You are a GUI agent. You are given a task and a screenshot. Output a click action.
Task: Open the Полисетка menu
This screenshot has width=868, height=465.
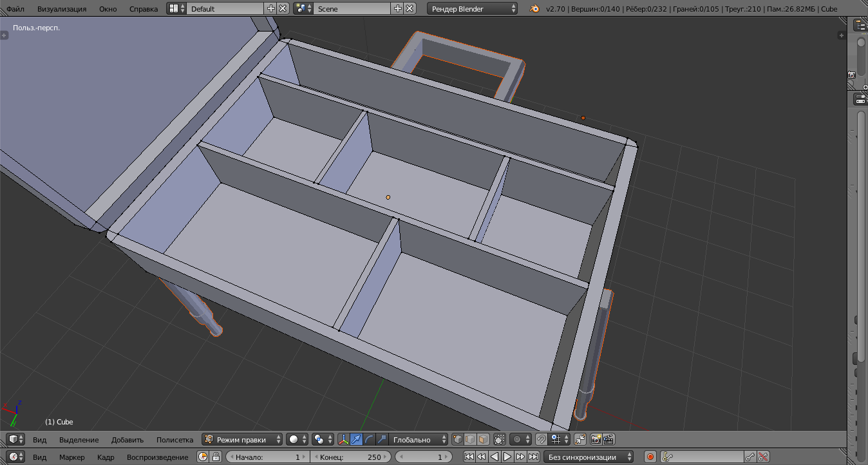click(175, 440)
